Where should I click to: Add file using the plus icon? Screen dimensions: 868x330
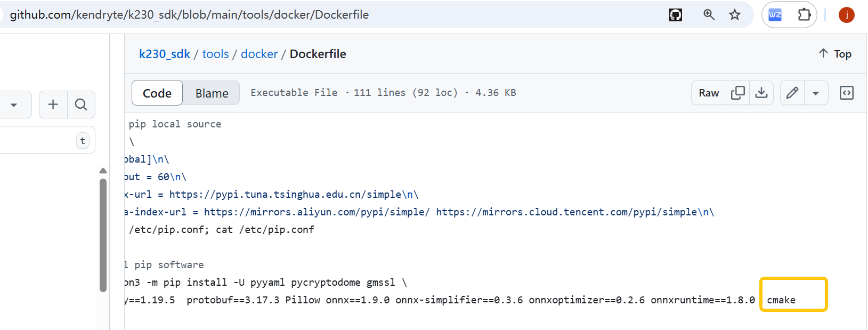click(53, 104)
